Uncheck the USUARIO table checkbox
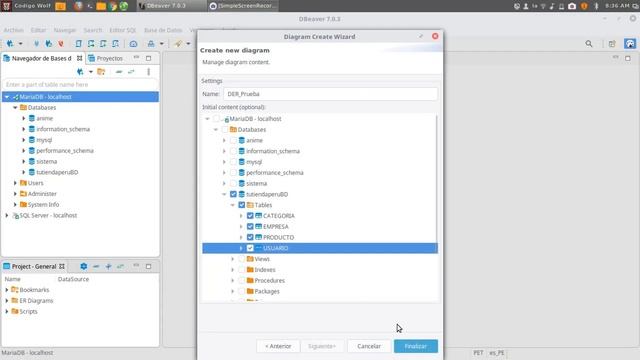The height and width of the screenshot is (360, 640). click(x=250, y=248)
